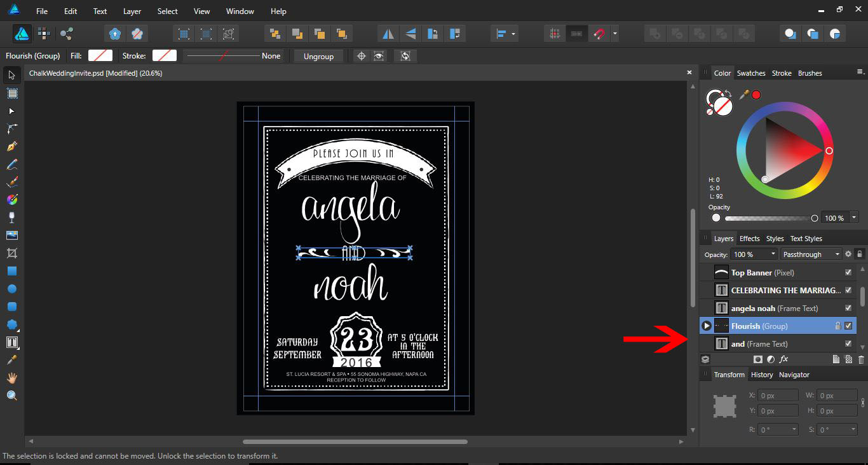
Task: Click the Snapping magnet icon
Action: (x=599, y=34)
